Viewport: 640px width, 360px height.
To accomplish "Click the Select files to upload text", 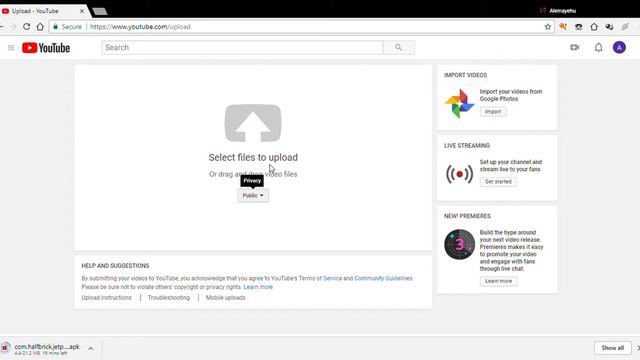I will click(x=253, y=157).
